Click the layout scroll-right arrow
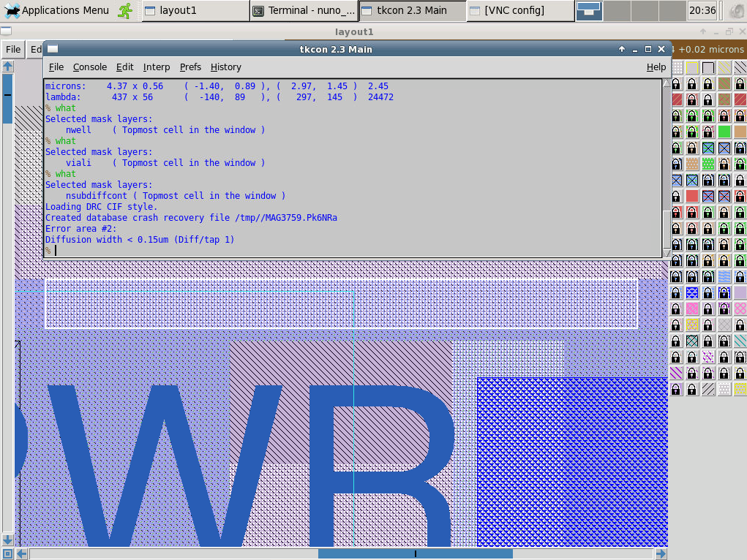 (661, 554)
